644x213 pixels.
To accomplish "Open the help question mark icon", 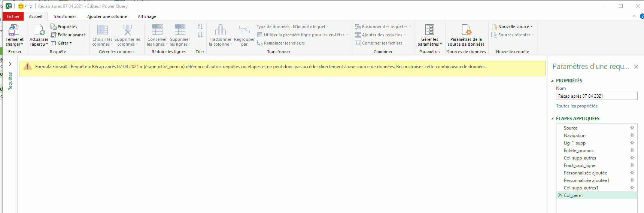I will point(642,16).
